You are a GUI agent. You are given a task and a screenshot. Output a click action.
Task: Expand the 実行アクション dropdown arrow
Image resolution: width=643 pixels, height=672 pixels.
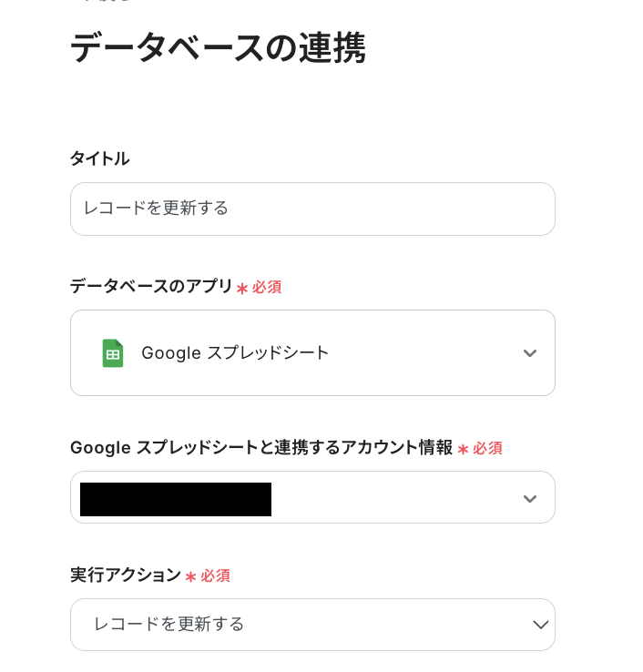click(540, 625)
